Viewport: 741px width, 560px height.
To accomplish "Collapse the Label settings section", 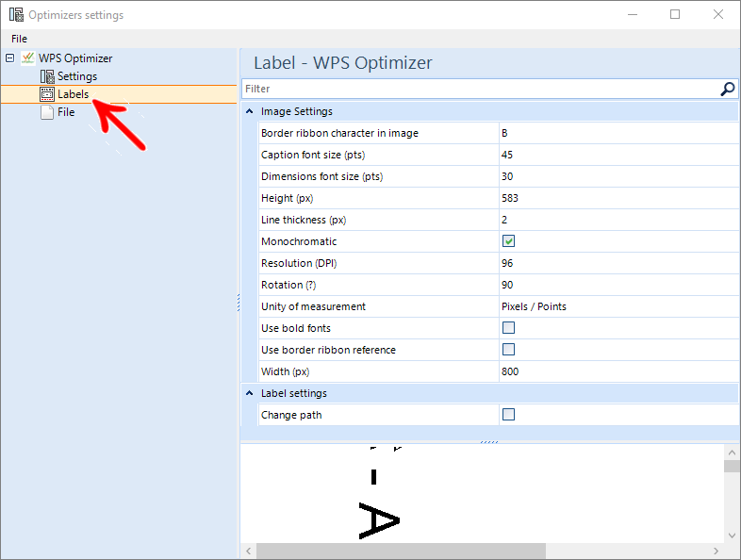I will click(x=249, y=393).
